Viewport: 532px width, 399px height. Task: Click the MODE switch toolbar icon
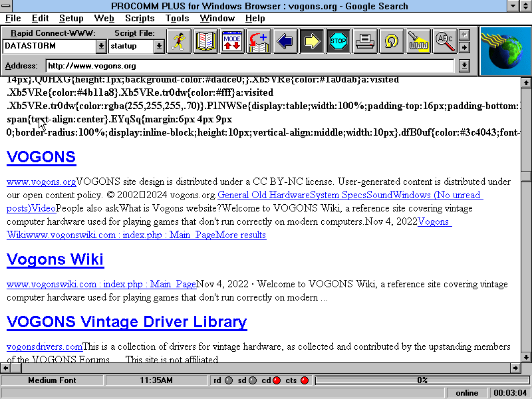pos(232,41)
